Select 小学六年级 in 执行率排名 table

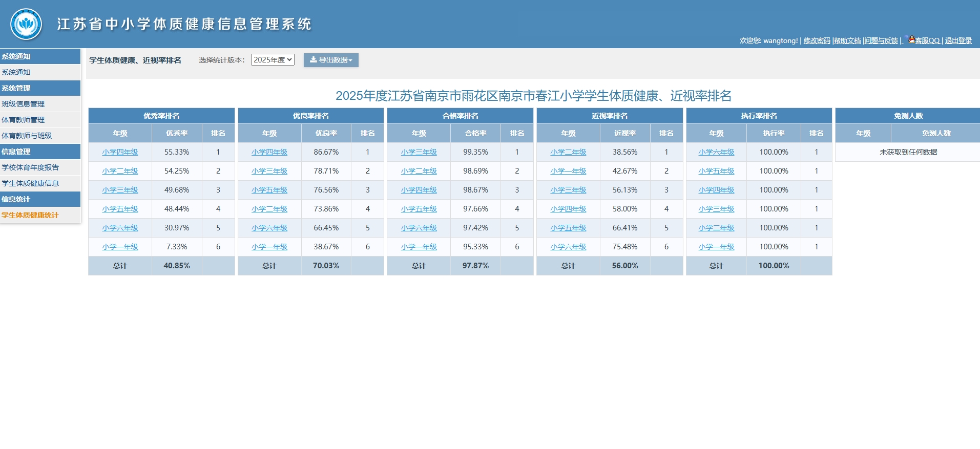coord(716,152)
